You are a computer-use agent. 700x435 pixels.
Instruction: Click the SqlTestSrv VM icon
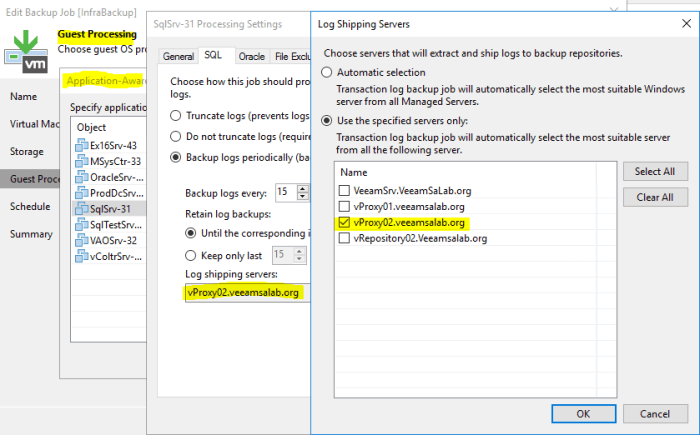[x=82, y=224]
